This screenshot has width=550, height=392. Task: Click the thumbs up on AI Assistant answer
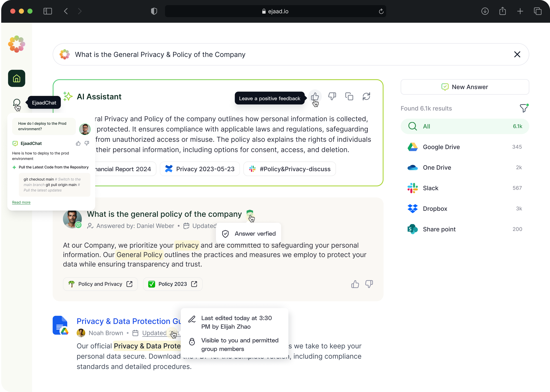[315, 97]
